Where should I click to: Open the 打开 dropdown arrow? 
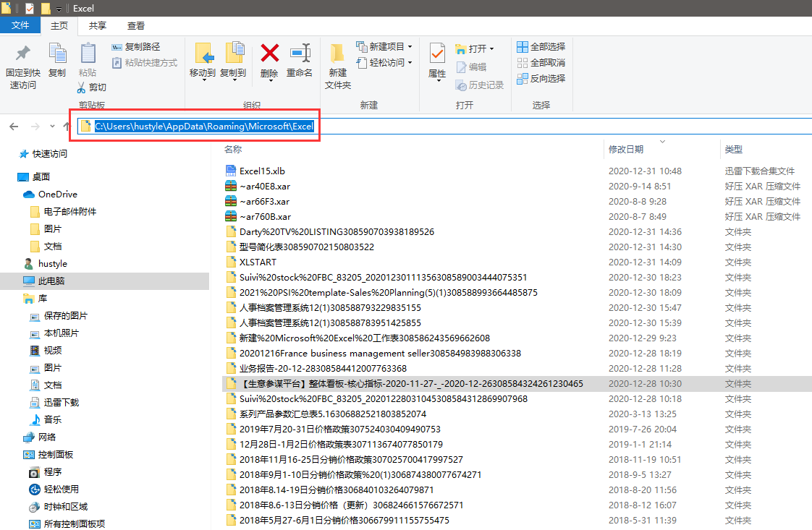[491, 48]
